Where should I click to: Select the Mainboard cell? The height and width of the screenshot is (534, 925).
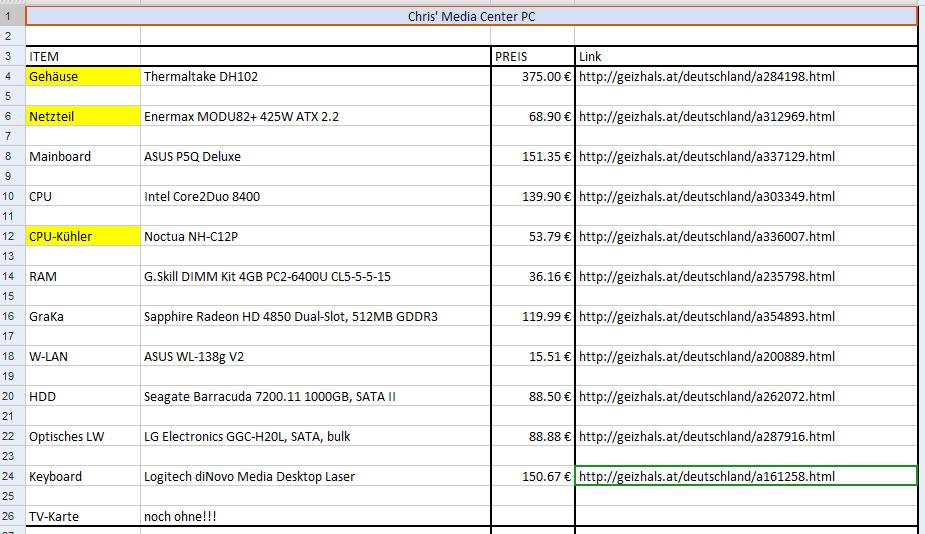coord(83,156)
